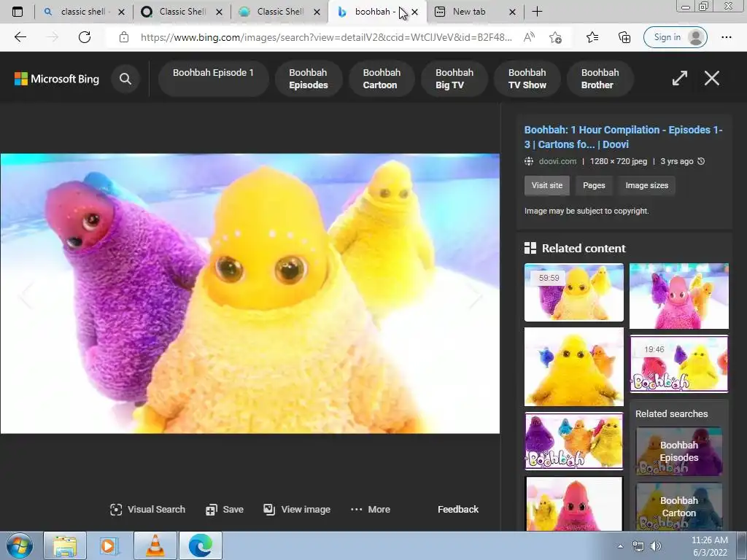Start Visual Search on the image

point(147,510)
